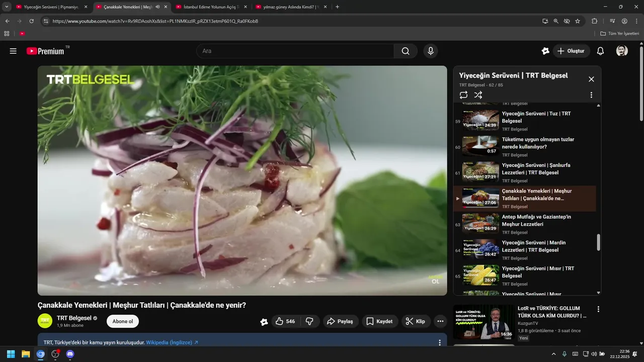Dislike the video

click(x=309, y=321)
